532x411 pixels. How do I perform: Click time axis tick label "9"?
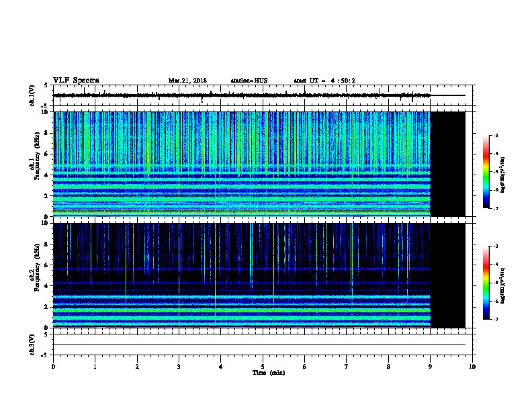point(430,367)
